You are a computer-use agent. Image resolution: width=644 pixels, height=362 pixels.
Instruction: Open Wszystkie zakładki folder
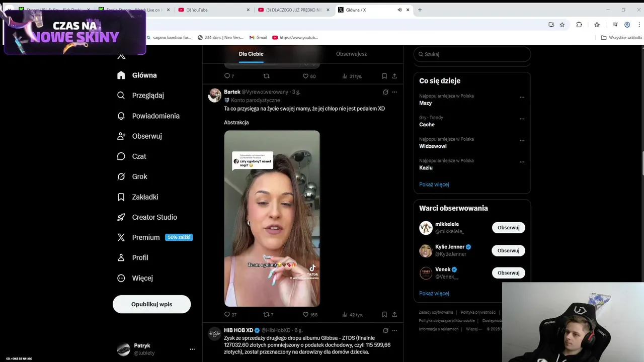(621, 37)
